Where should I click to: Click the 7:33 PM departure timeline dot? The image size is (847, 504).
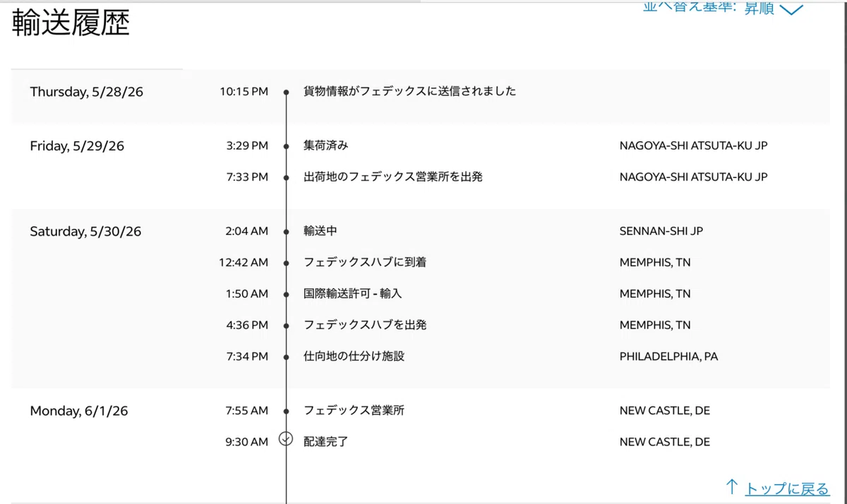(x=286, y=178)
